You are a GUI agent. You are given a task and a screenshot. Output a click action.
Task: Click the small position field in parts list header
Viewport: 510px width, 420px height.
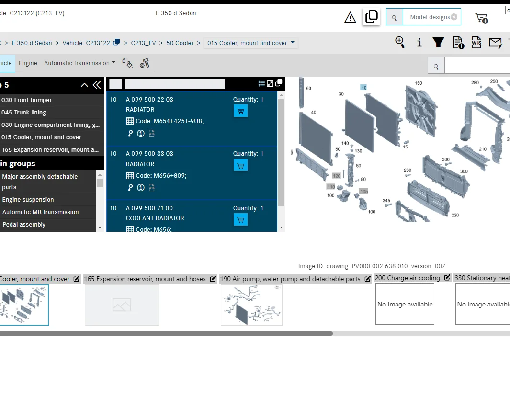[115, 84]
